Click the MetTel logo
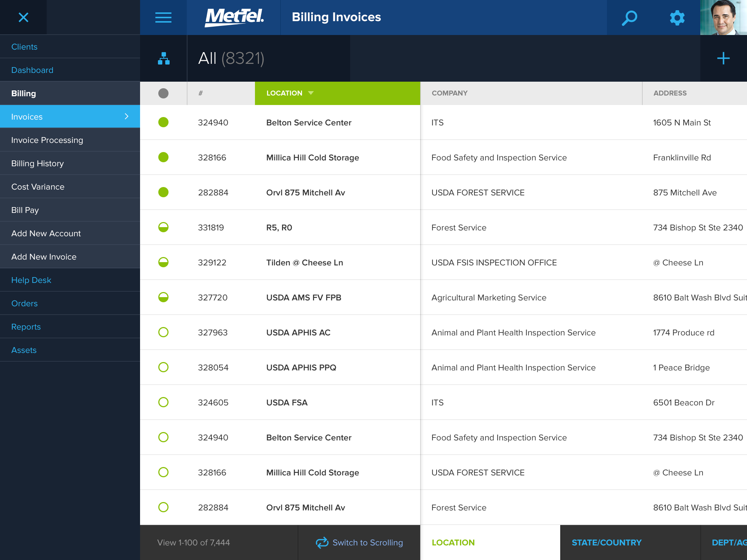The image size is (747, 560). (x=234, y=17)
